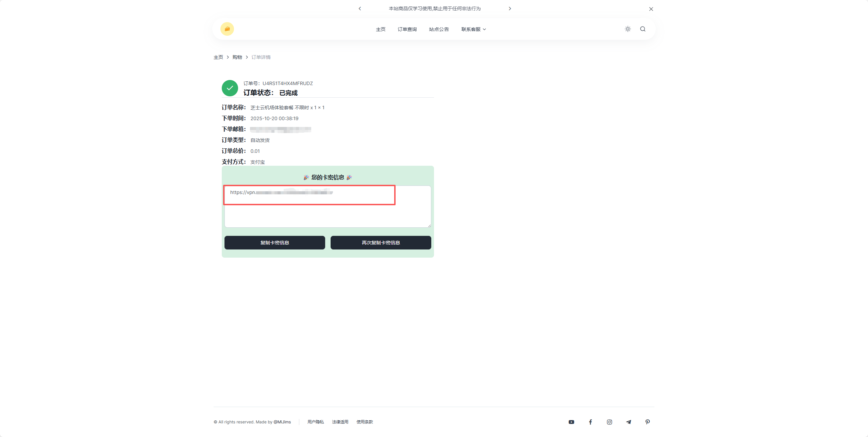Expand the 联系客服 dropdown menu
Image resolution: width=868 pixels, height=437 pixels.
473,29
